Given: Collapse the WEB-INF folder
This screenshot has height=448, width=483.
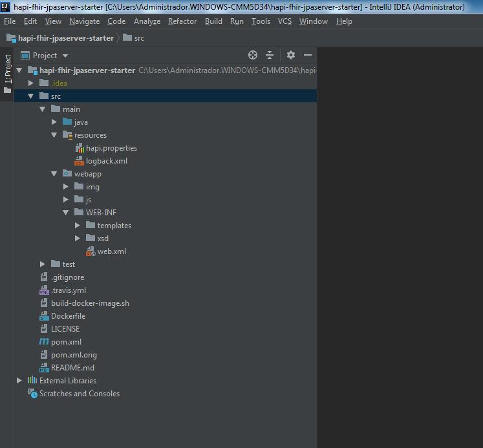Looking at the screenshot, I should coord(66,213).
